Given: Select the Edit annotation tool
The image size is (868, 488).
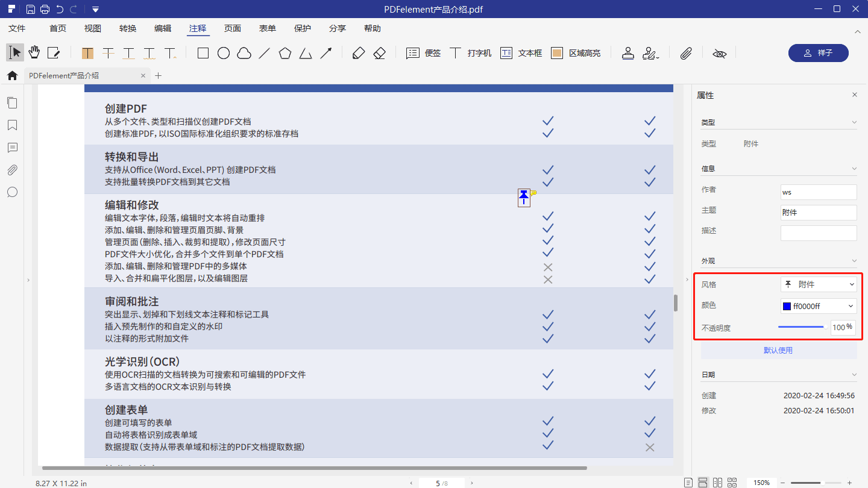Looking at the screenshot, I should [x=54, y=53].
